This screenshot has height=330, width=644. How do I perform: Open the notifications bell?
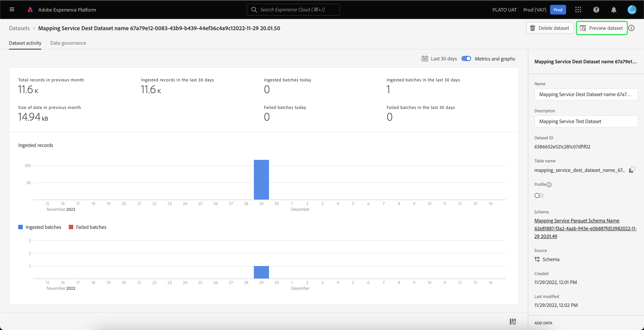point(613,10)
